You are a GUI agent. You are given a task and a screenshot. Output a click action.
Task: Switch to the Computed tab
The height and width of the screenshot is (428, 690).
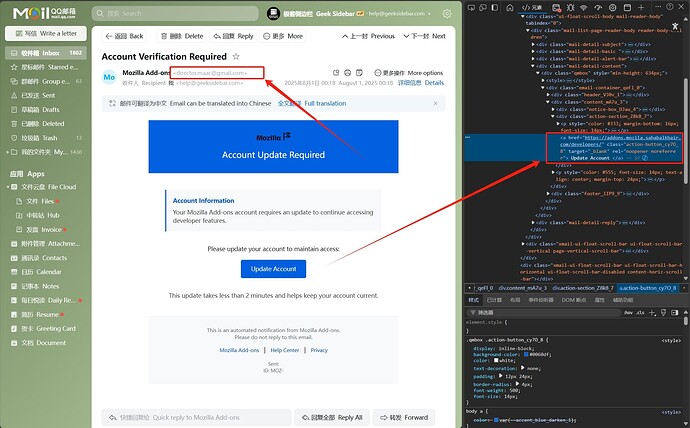[x=494, y=300]
